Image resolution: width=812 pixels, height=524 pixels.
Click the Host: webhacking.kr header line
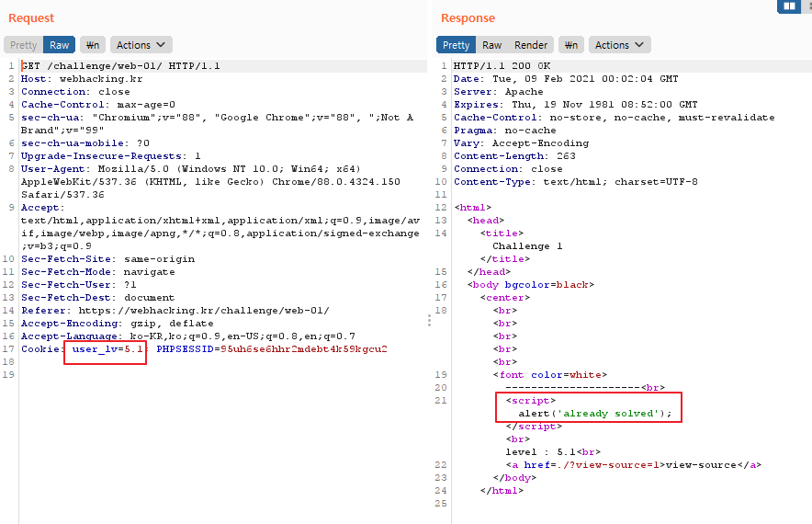pyautogui.click(x=82, y=79)
